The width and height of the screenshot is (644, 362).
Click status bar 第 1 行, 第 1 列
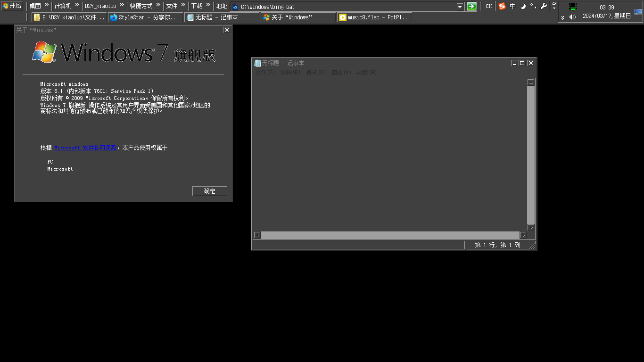tap(497, 245)
